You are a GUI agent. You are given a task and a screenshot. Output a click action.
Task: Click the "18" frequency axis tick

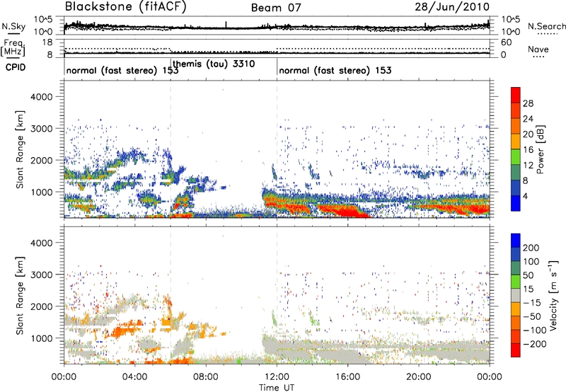(47, 42)
